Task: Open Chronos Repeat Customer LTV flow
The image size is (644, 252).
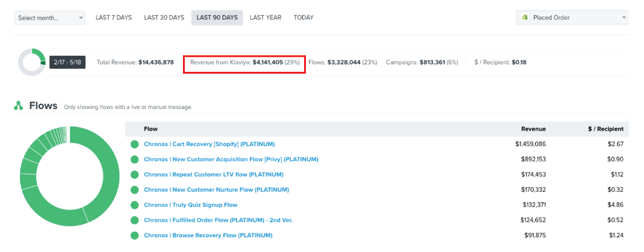Action: [214, 175]
